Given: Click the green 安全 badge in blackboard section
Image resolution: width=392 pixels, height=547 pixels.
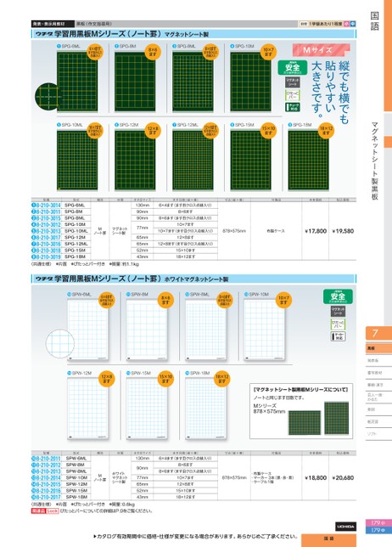Looking at the screenshot, I should coord(293,68).
